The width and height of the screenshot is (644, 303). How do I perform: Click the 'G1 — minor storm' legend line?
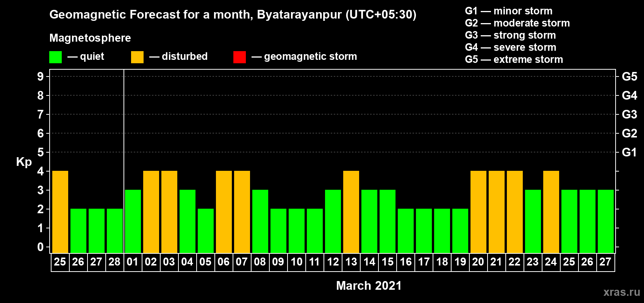point(509,11)
